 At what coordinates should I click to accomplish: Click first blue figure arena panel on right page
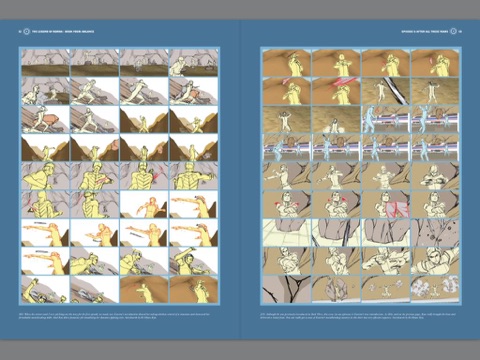point(385,119)
